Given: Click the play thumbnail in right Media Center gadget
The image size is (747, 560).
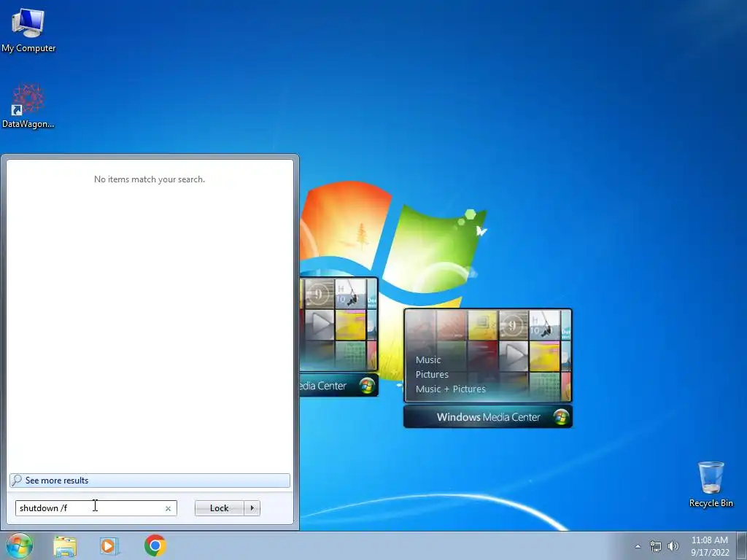Looking at the screenshot, I should pyautogui.click(x=513, y=356).
